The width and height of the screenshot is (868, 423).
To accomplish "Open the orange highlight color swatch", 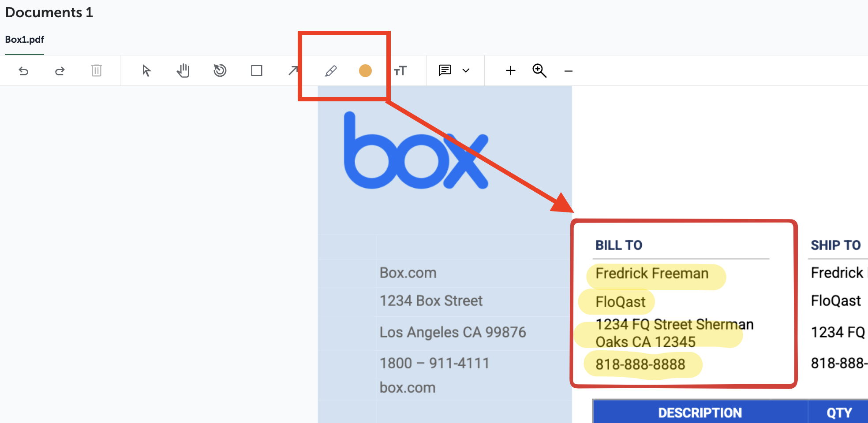I will click(x=365, y=70).
